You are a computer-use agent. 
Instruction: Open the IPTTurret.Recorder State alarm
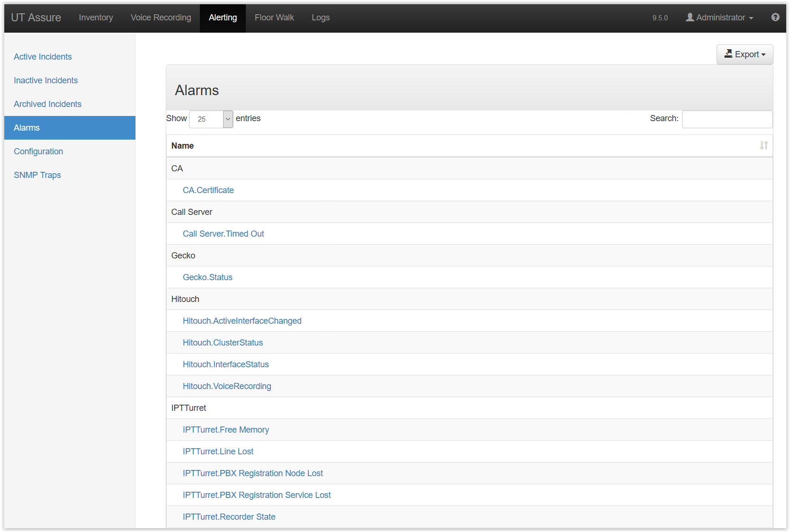(x=229, y=517)
